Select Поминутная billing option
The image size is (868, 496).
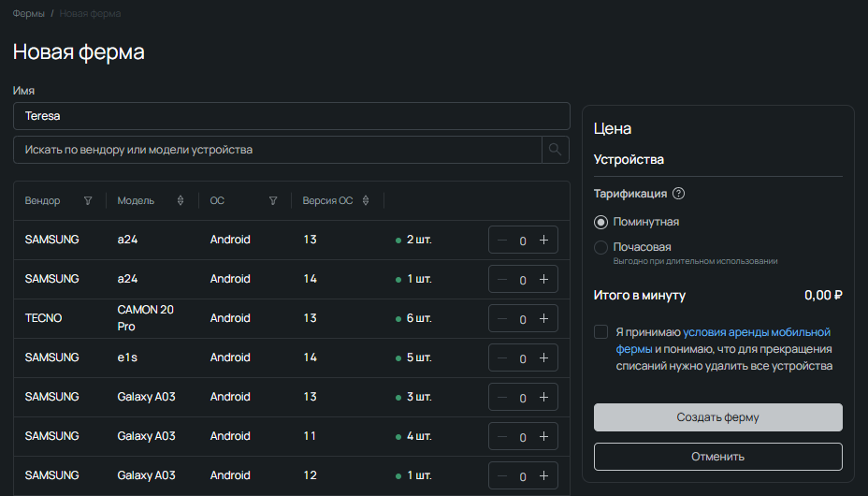click(601, 222)
